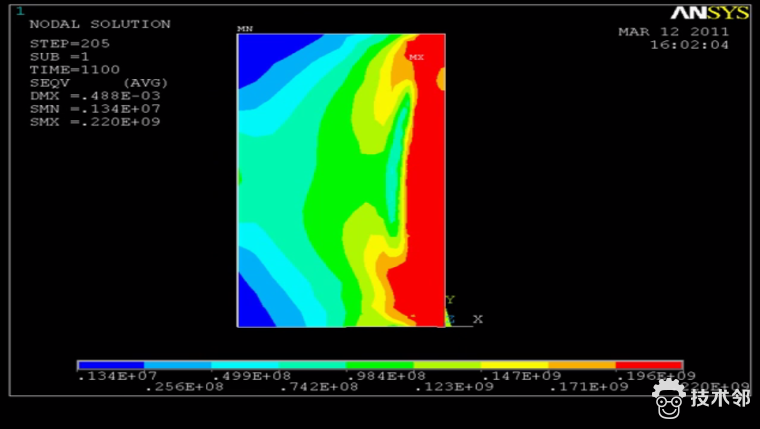Select the yellow legend color band
The image size is (760, 429).
click(514, 366)
